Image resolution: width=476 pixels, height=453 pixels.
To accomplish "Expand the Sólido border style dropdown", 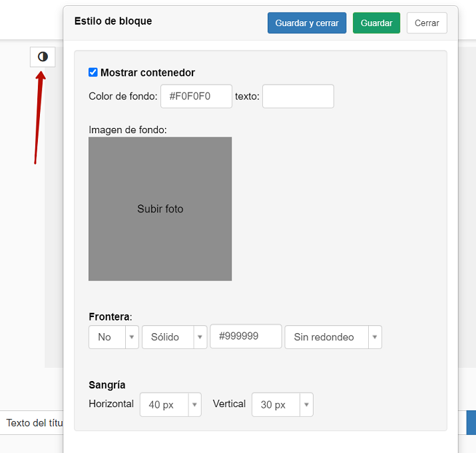I will 174,337.
